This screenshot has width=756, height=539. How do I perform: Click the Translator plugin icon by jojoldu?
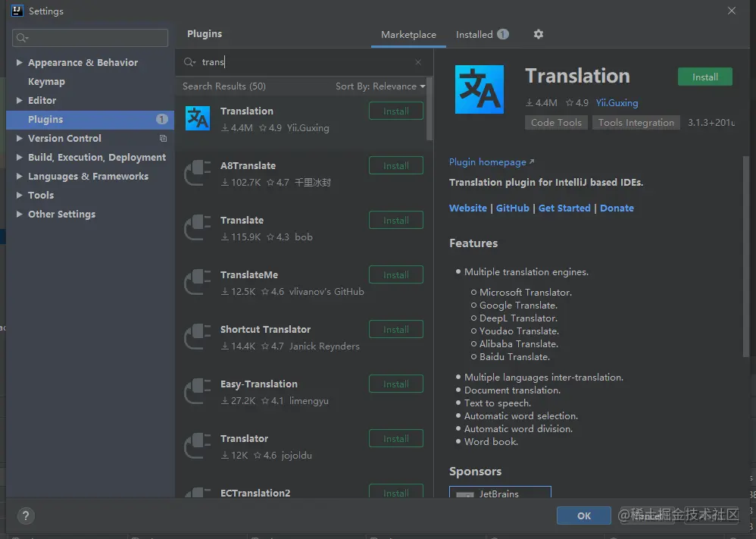point(198,446)
